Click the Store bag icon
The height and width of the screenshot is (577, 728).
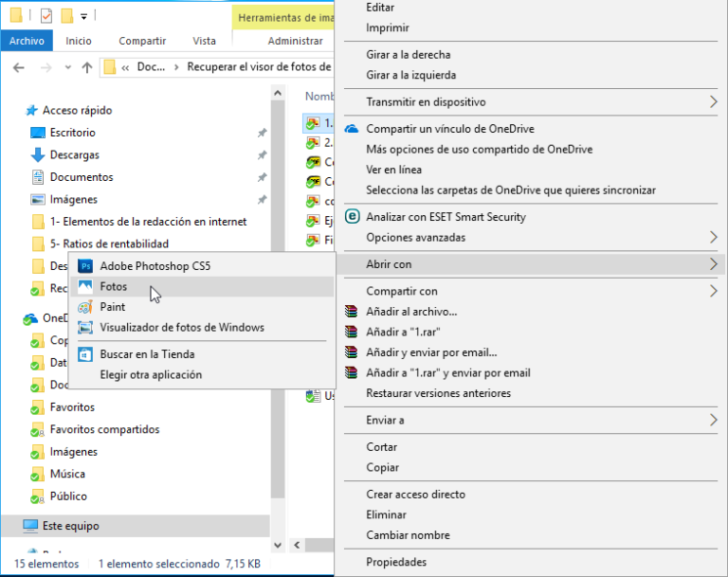tap(85, 354)
